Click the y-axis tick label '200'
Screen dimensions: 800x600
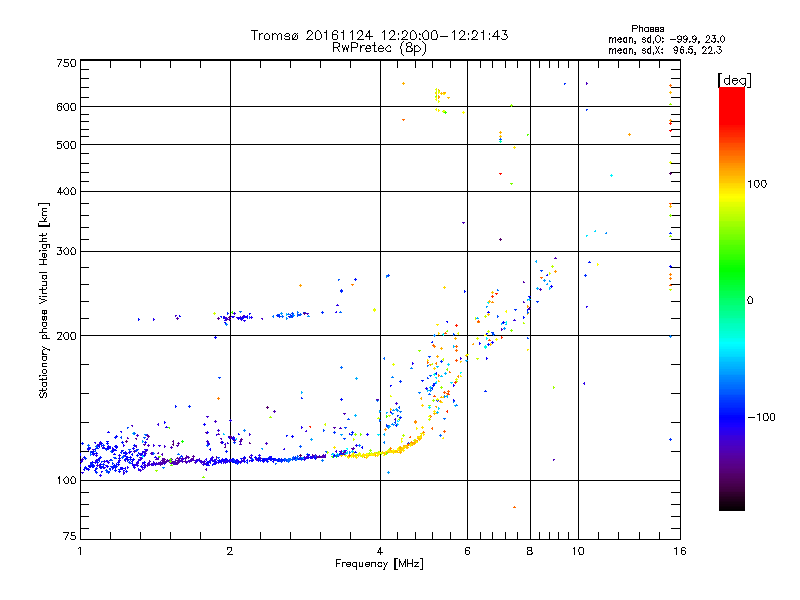point(66,336)
